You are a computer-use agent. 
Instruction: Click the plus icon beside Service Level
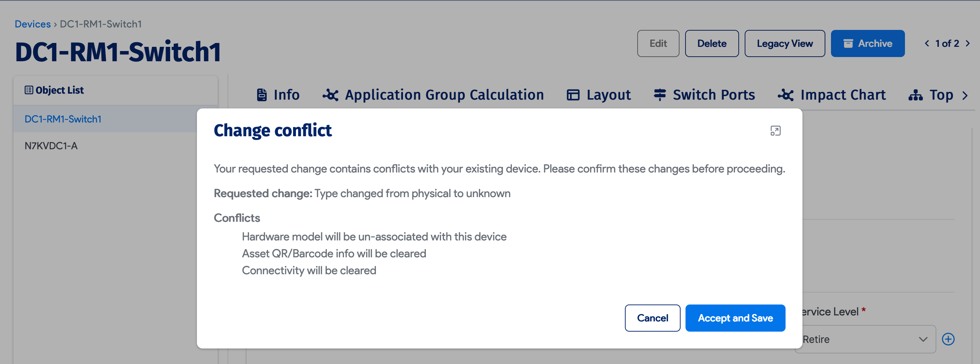click(x=948, y=339)
